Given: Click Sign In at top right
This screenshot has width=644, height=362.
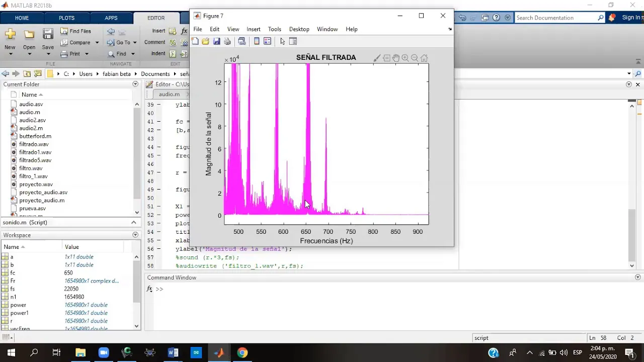Looking at the screenshot, I should point(631,18).
